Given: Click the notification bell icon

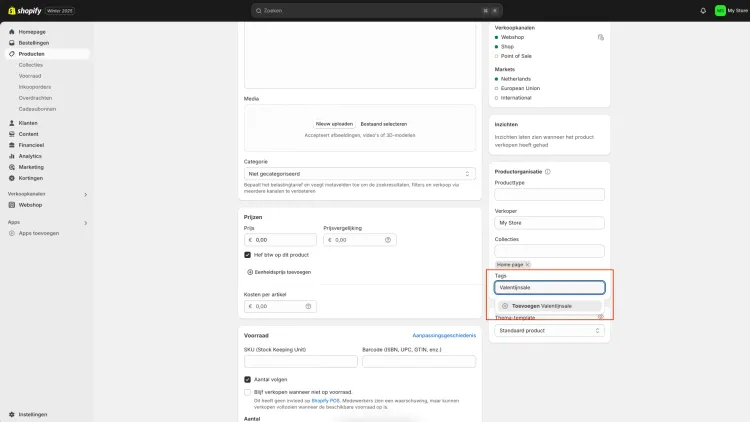Looking at the screenshot, I should pos(703,11).
